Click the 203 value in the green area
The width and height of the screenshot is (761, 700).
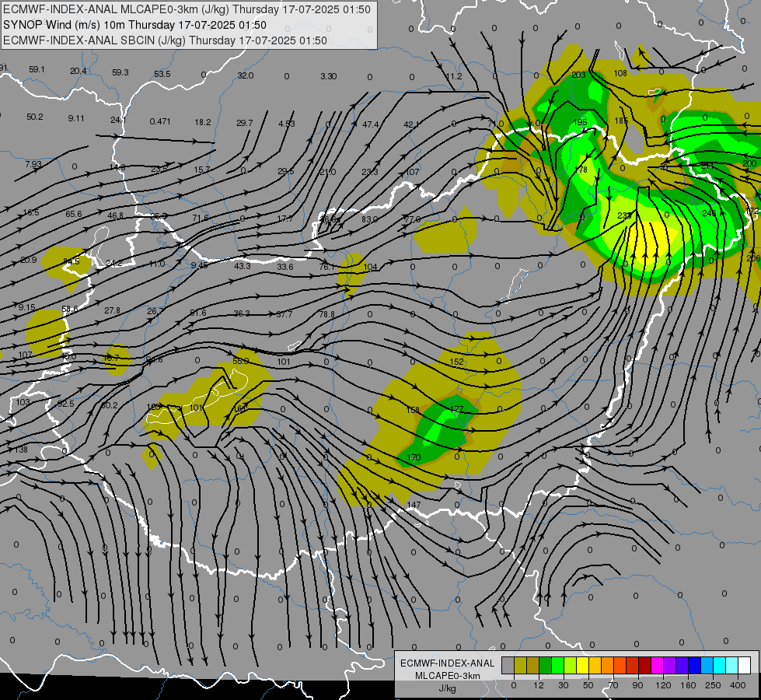pos(578,75)
